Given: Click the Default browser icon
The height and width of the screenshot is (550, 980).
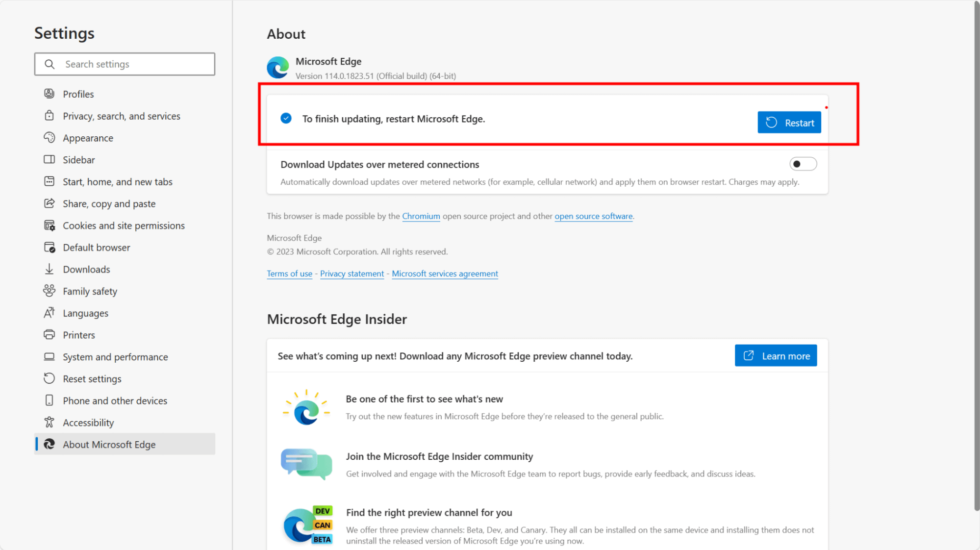Looking at the screenshot, I should (49, 247).
